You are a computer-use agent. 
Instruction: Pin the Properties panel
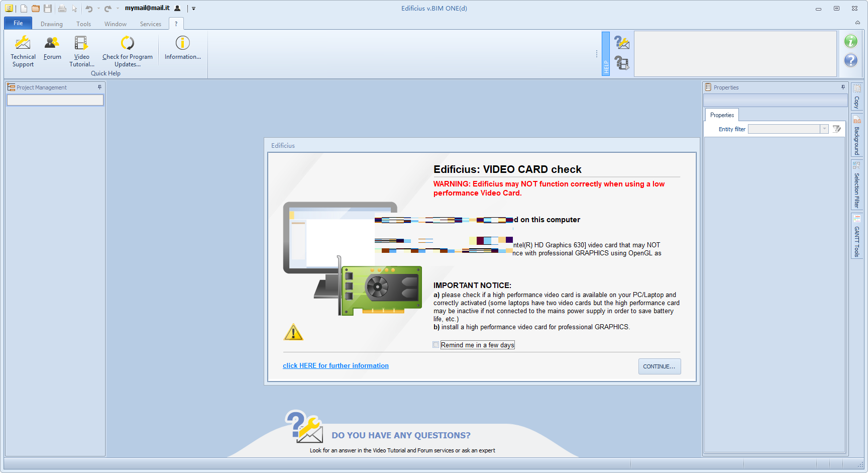(x=843, y=87)
